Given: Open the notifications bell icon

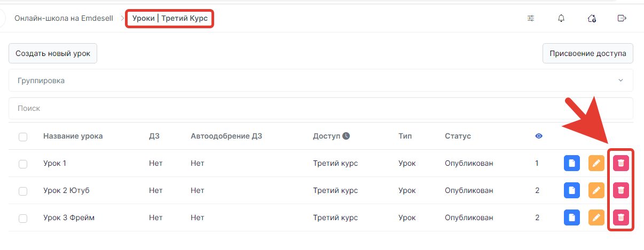Looking at the screenshot, I should click(561, 18).
